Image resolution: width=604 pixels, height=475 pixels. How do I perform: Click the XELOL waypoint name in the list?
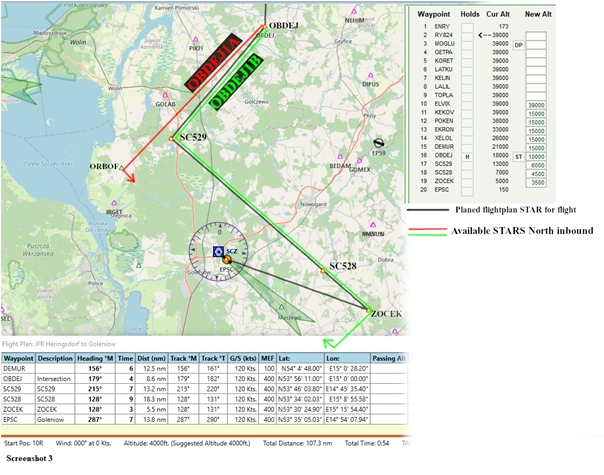tap(443, 138)
